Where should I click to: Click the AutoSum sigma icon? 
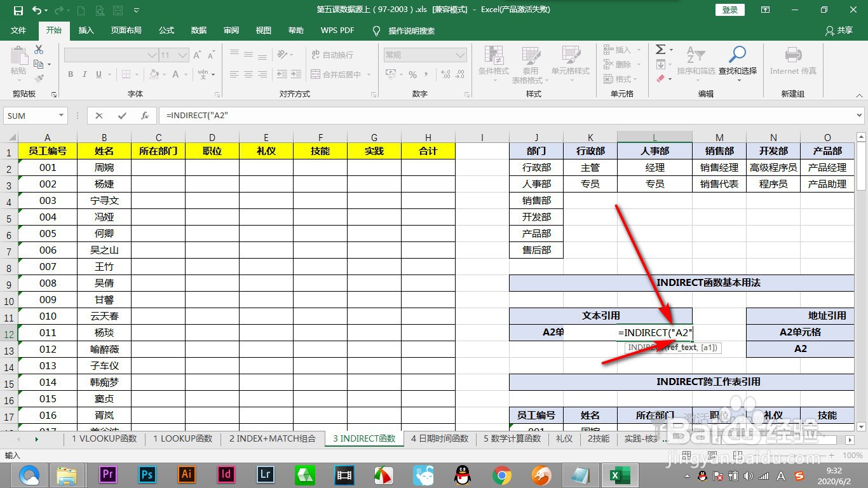661,50
